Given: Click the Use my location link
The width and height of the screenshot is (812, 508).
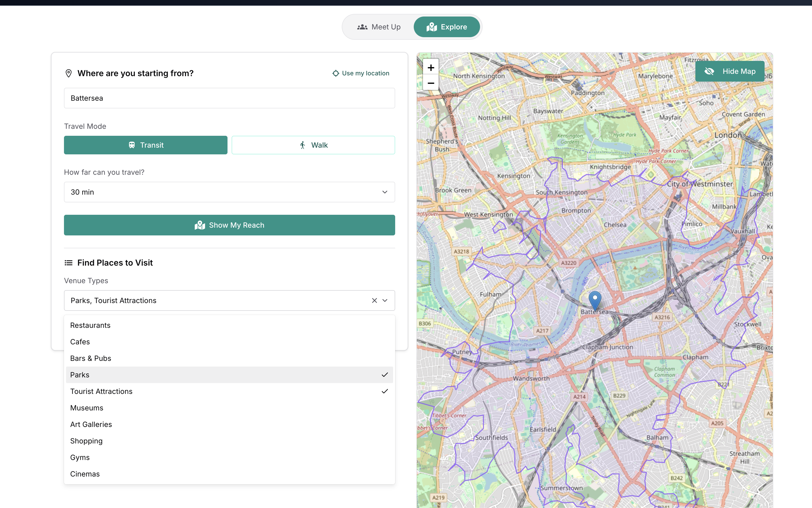Looking at the screenshot, I should pyautogui.click(x=365, y=73).
